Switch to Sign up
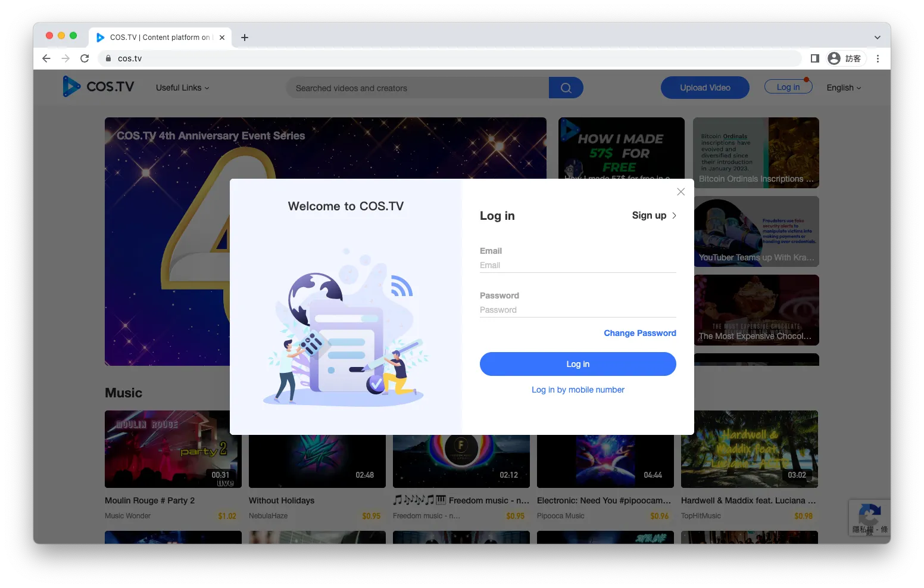This screenshot has height=588, width=924. (654, 216)
